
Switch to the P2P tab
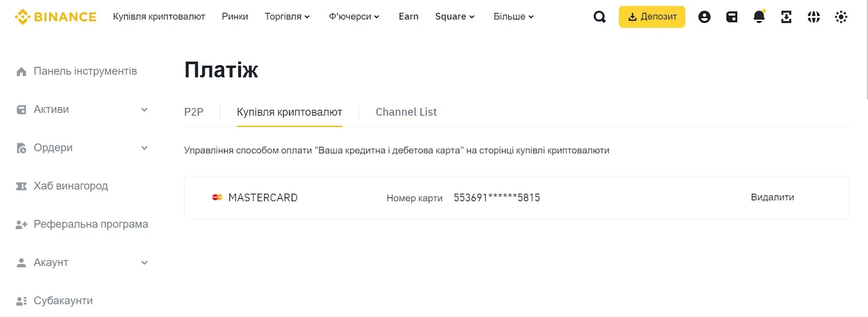click(x=194, y=112)
